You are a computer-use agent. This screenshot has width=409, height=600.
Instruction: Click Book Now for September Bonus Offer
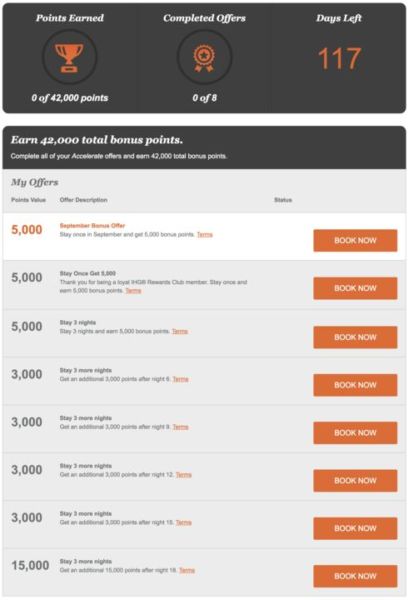point(355,241)
